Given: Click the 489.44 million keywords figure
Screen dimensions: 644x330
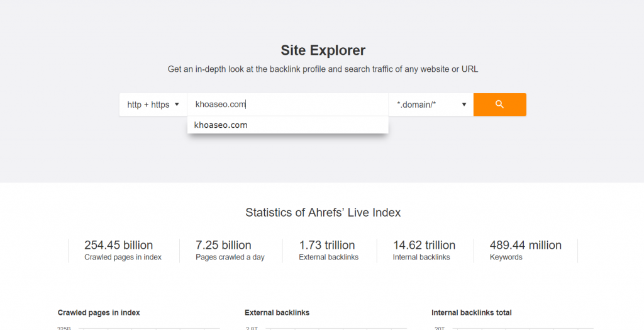Looking at the screenshot, I should [525, 245].
